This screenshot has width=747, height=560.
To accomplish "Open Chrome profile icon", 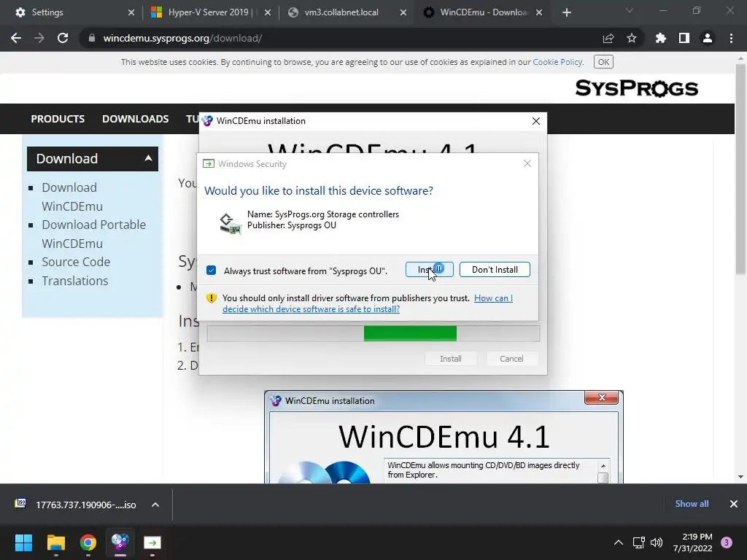I will [x=708, y=38].
